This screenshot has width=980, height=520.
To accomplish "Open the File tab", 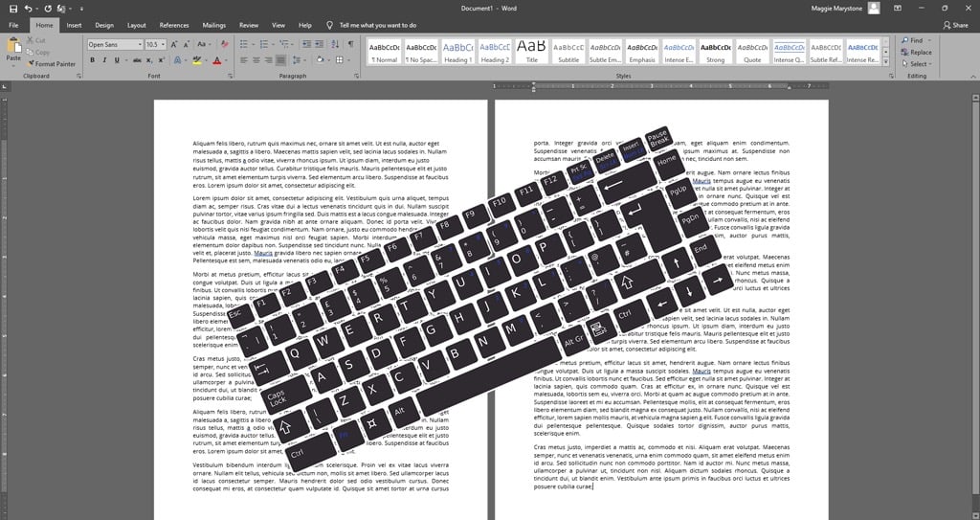I will click(13, 26).
